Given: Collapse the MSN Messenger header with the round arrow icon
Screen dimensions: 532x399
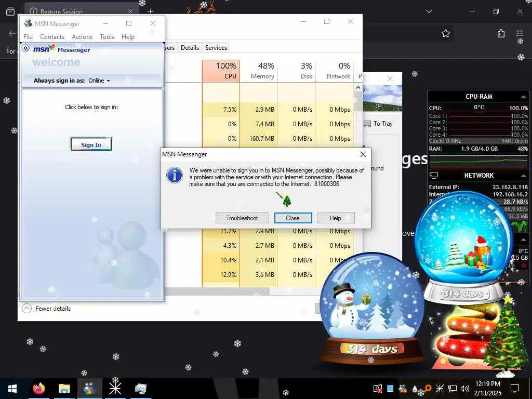Looking at the screenshot, I should pos(25,48).
